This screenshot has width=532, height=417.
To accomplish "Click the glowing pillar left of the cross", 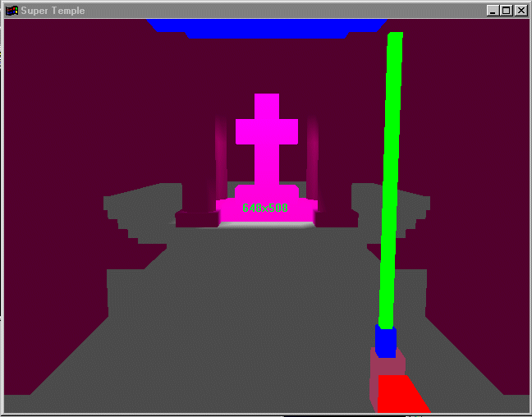I will coord(220,156).
